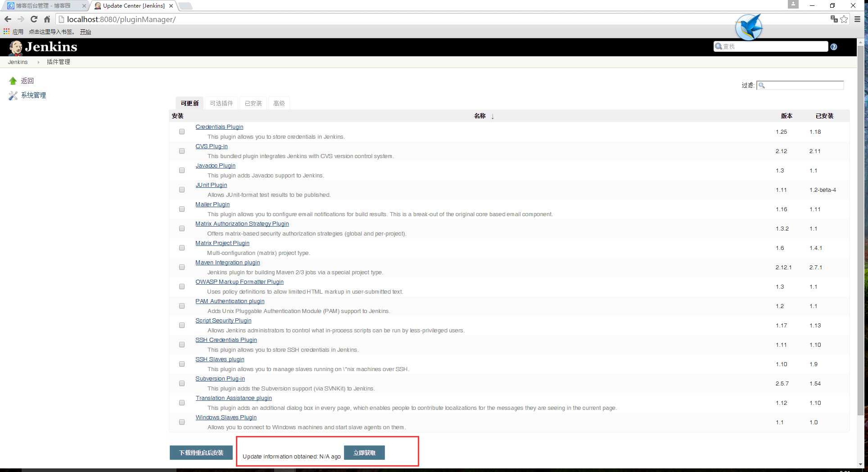Screen dimensions: 868x472
Task: Click the 名称 column header
Action: (x=480, y=116)
